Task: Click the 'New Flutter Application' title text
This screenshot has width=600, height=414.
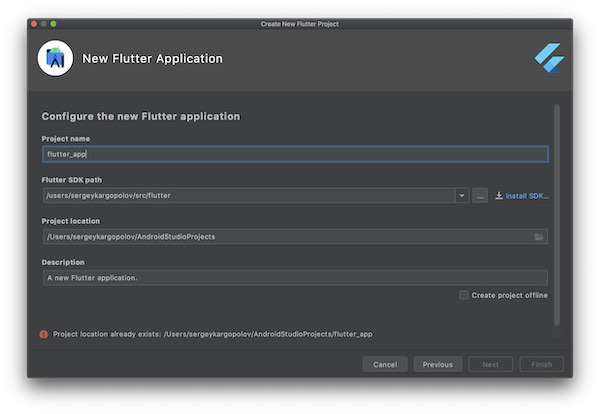Action: pos(152,59)
